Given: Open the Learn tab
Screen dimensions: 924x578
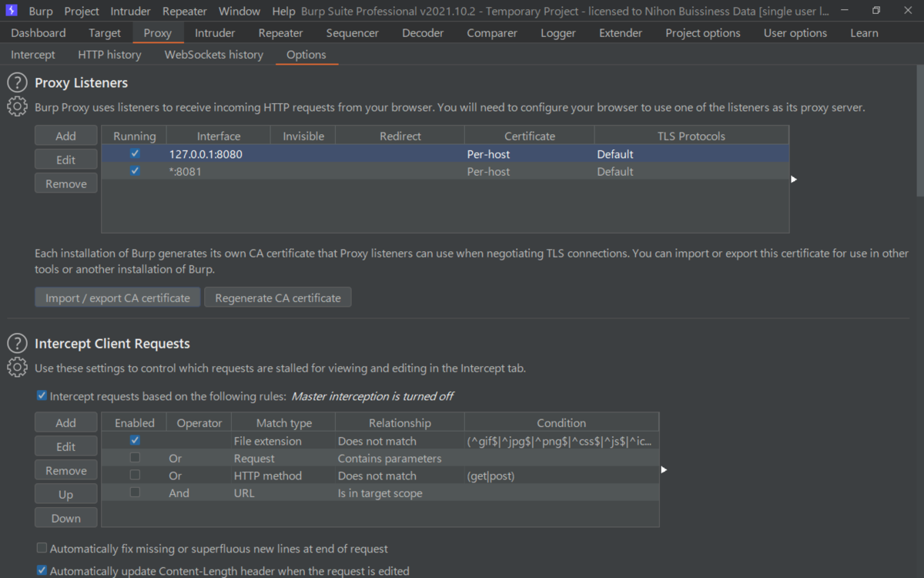Looking at the screenshot, I should [864, 33].
